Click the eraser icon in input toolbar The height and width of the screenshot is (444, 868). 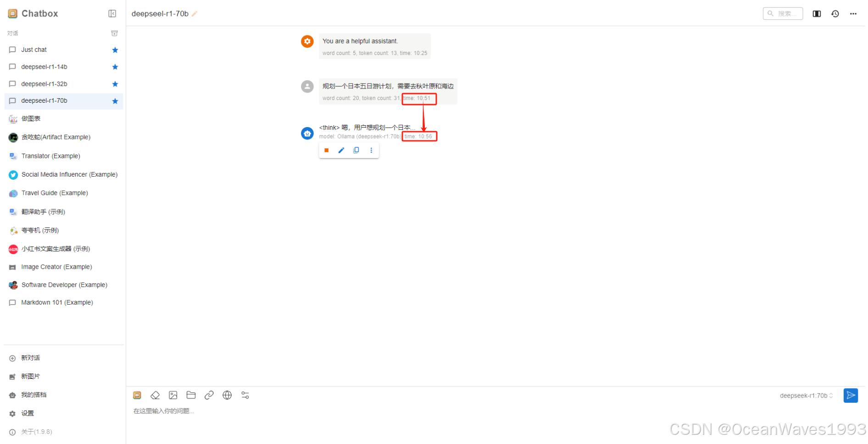(155, 395)
